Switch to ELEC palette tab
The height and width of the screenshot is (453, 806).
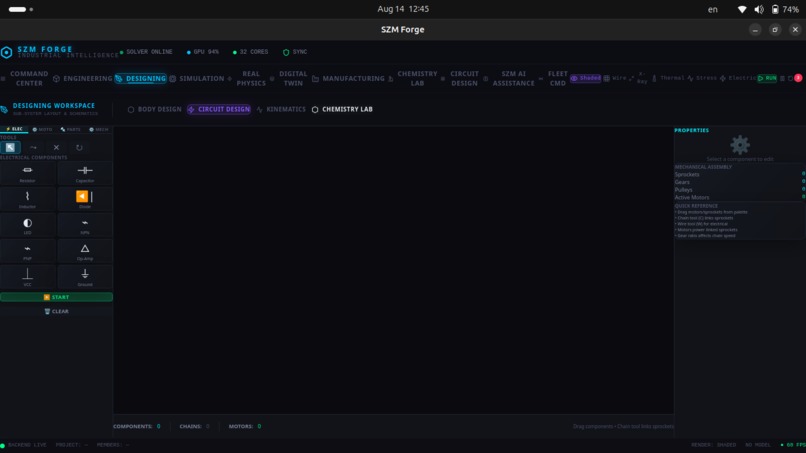click(x=14, y=129)
